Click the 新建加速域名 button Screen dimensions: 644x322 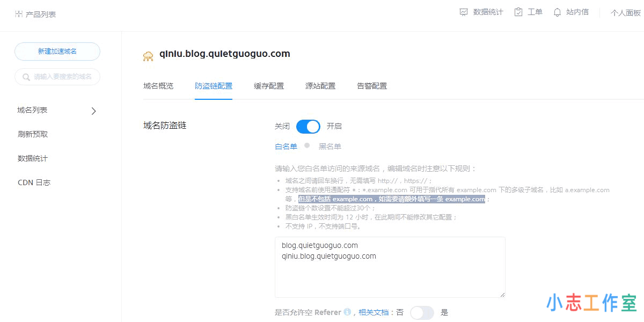[57, 51]
